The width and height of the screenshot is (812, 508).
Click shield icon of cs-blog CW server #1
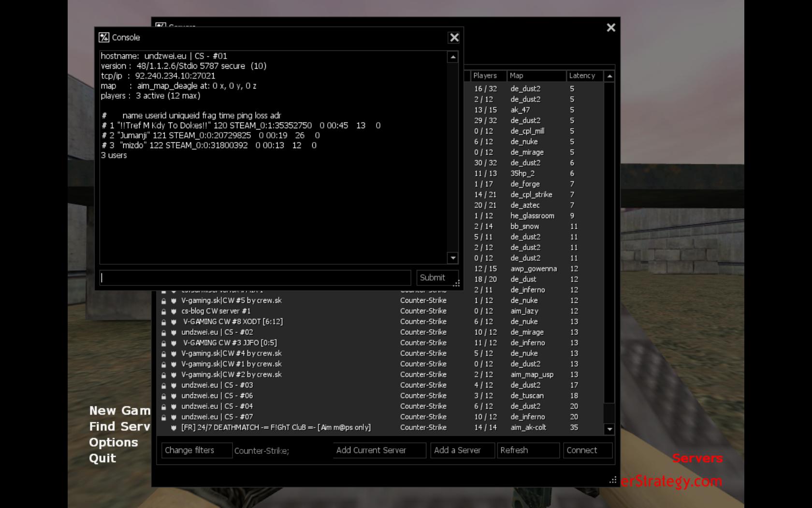pyautogui.click(x=174, y=312)
